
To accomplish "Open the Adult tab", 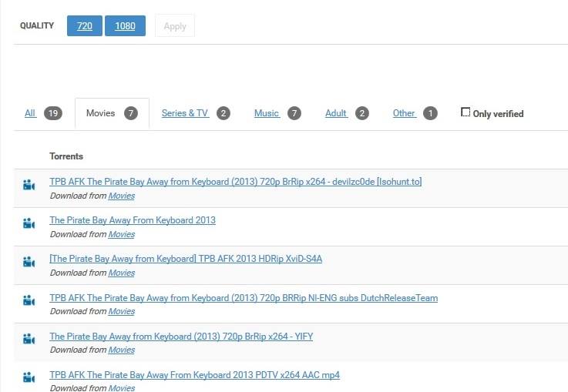I will pyautogui.click(x=336, y=113).
